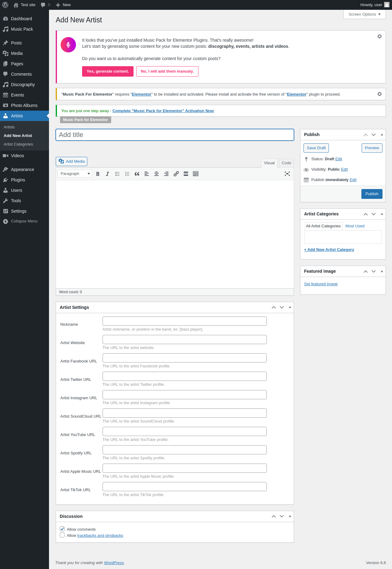
Task: Move the Artist Settings panel down
Action: coord(282,307)
